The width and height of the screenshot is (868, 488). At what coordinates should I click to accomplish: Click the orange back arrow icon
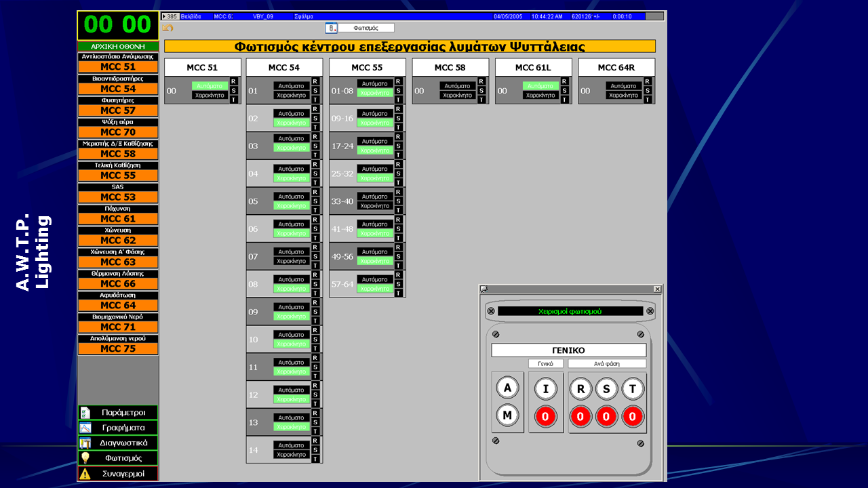coord(167,28)
